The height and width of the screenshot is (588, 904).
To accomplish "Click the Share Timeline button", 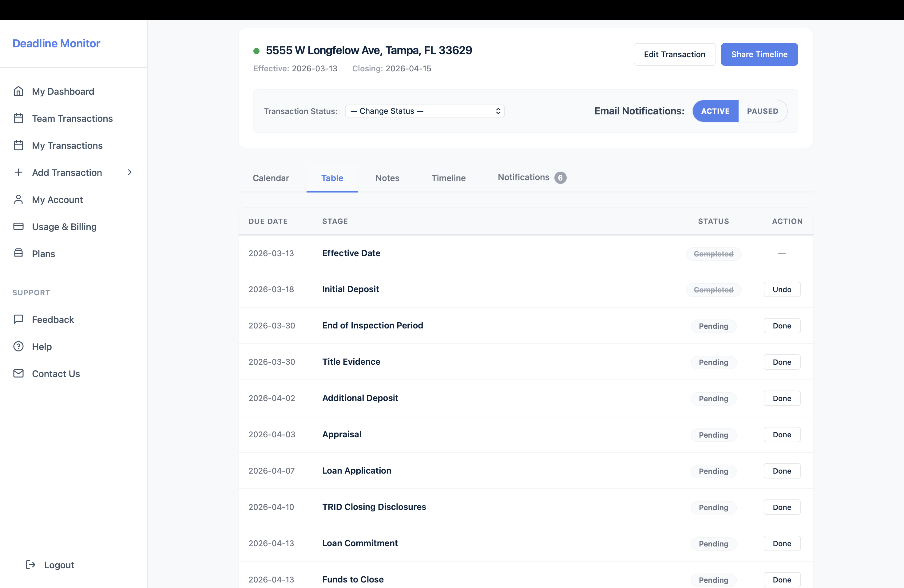I will tap(759, 54).
